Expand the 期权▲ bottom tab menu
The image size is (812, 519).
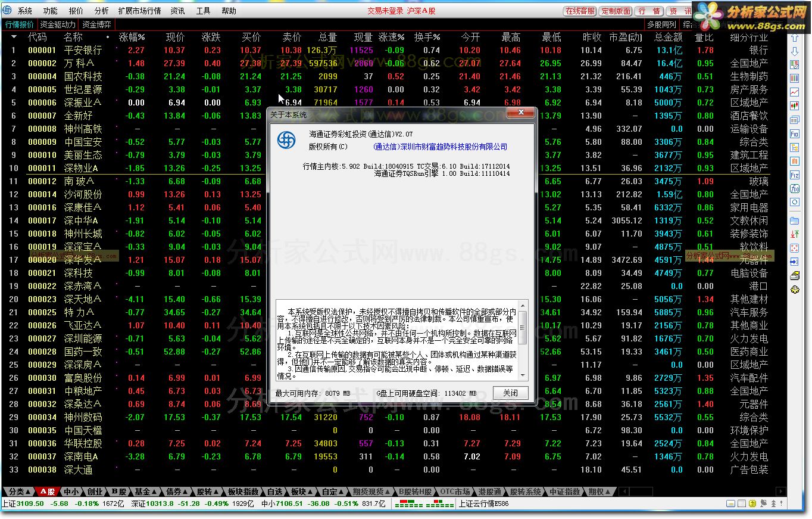click(x=599, y=492)
